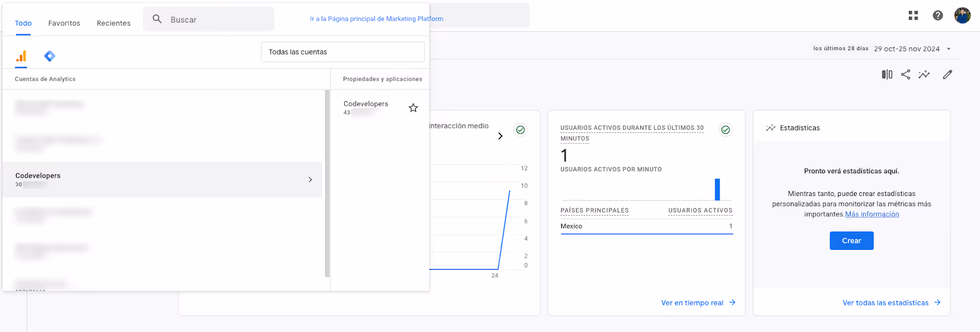The height and width of the screenshot is (332, 980).
Task: Open the Más información link
Action: point(872,214)
